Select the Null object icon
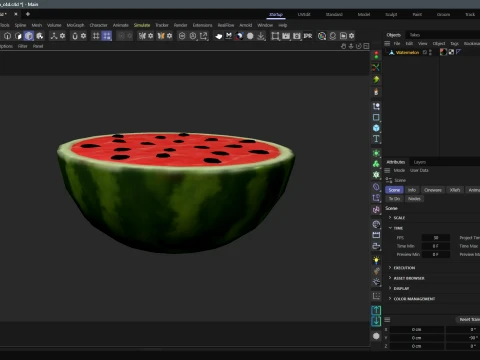Viewport: 480px width, 360px height. tap(376, 106)
